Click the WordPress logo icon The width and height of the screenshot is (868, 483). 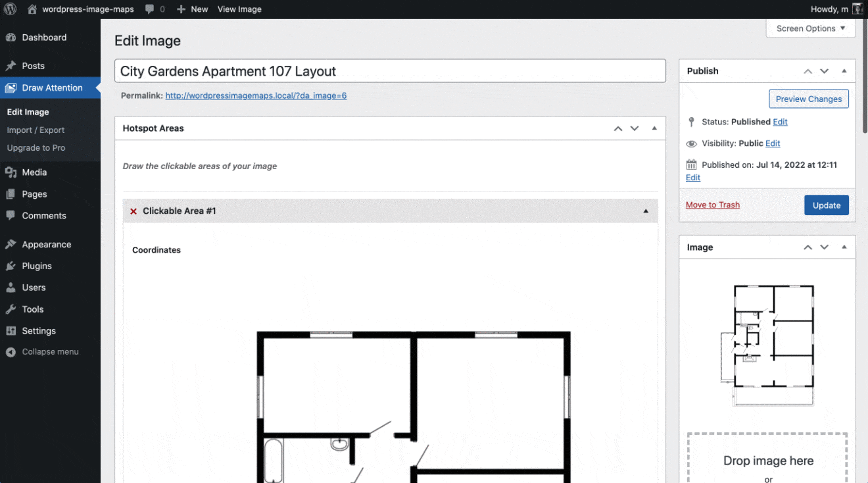tap(10, 9)
